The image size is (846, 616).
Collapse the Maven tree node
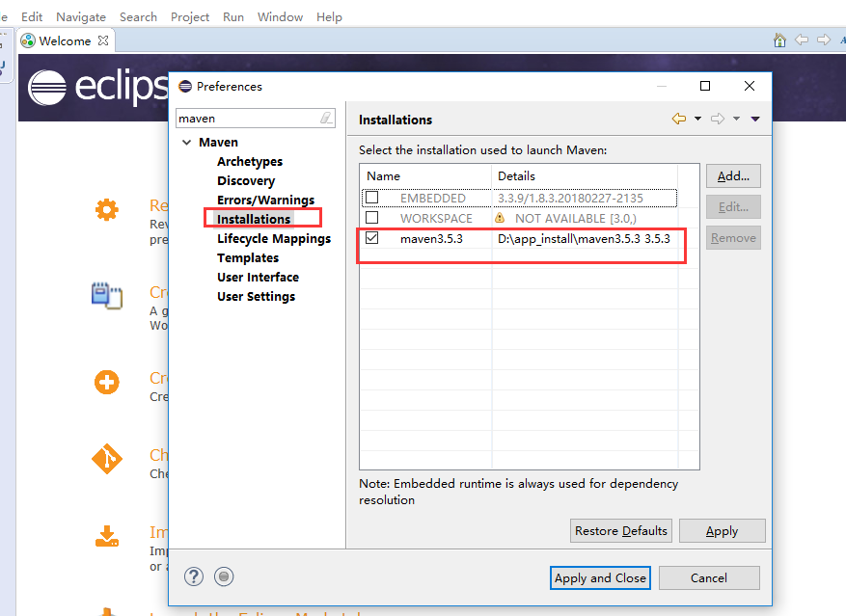tap(187, 143)
